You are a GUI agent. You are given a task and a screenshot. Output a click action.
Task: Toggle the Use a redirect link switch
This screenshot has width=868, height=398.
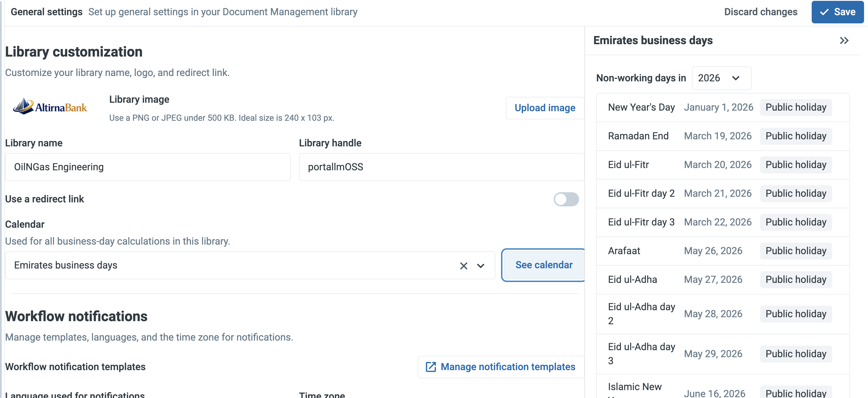(566, 199)
